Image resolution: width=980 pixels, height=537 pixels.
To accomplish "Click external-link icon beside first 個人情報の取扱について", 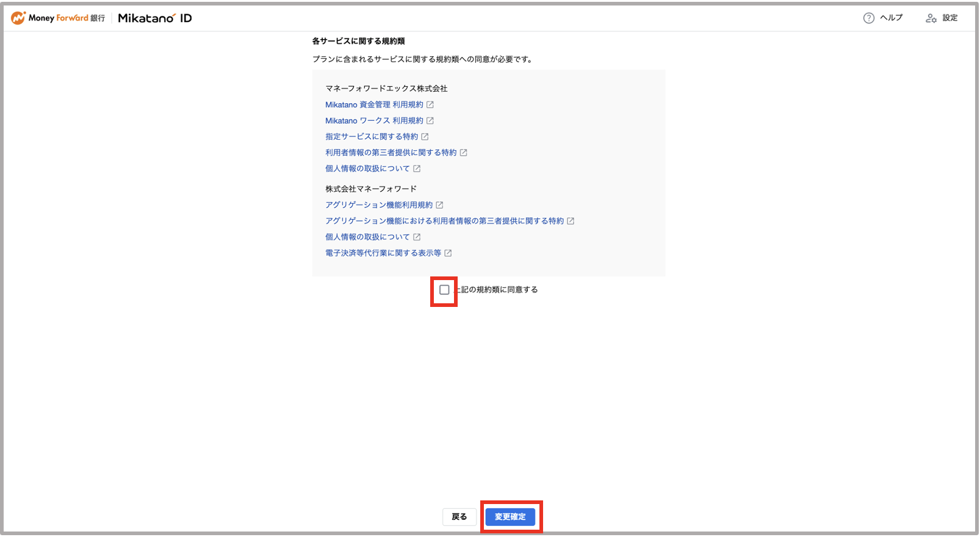I will coord(417,168).
